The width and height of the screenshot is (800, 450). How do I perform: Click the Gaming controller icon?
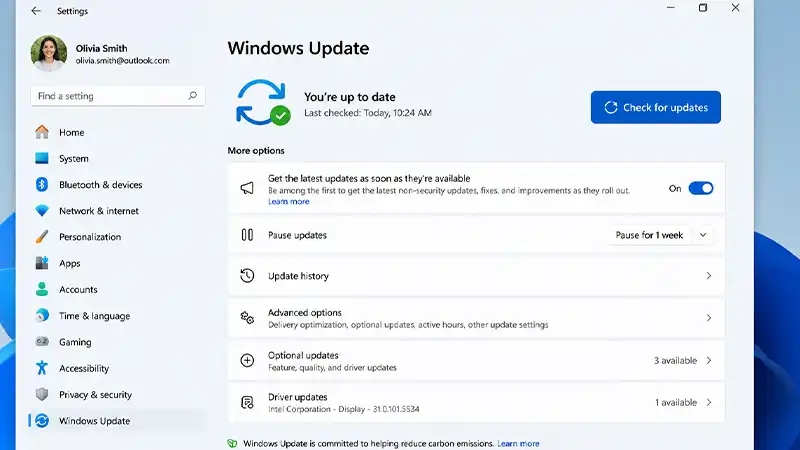click(x=42, y=341)
